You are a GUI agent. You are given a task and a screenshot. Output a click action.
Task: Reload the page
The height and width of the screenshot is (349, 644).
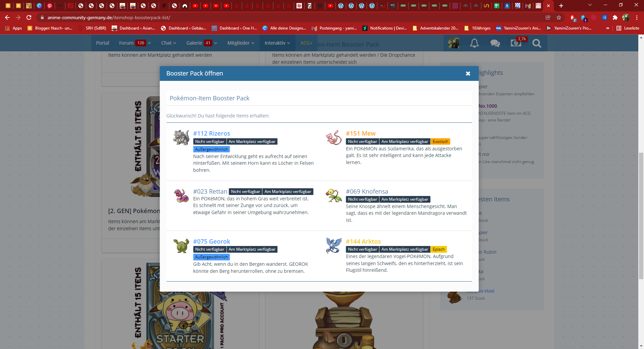[x=29, y=17]
